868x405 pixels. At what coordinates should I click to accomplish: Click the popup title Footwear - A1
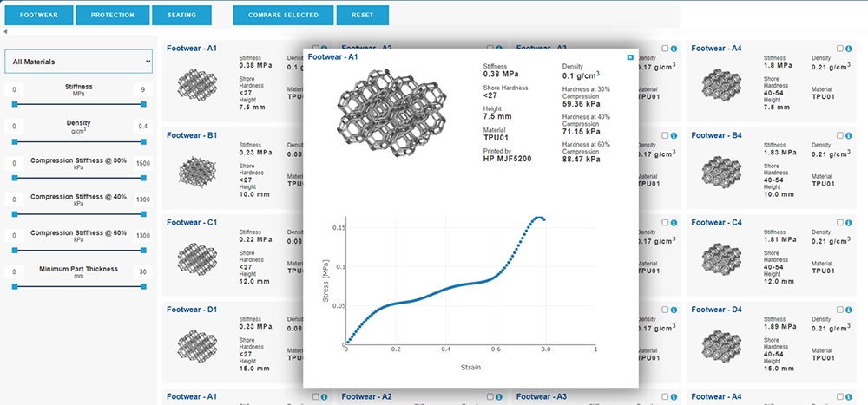pyautogui.click(x=333, y=56)
